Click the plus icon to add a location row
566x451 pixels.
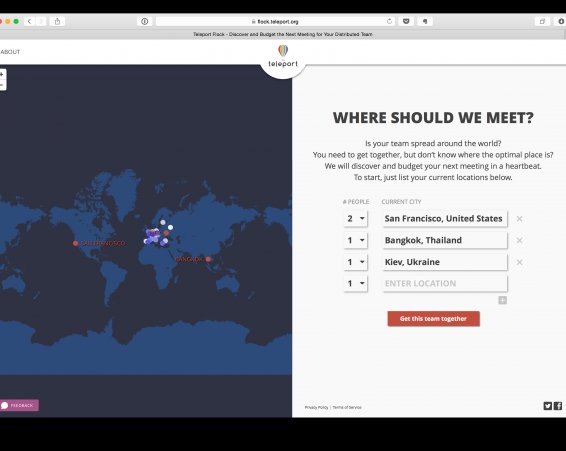tap(502, 300)
